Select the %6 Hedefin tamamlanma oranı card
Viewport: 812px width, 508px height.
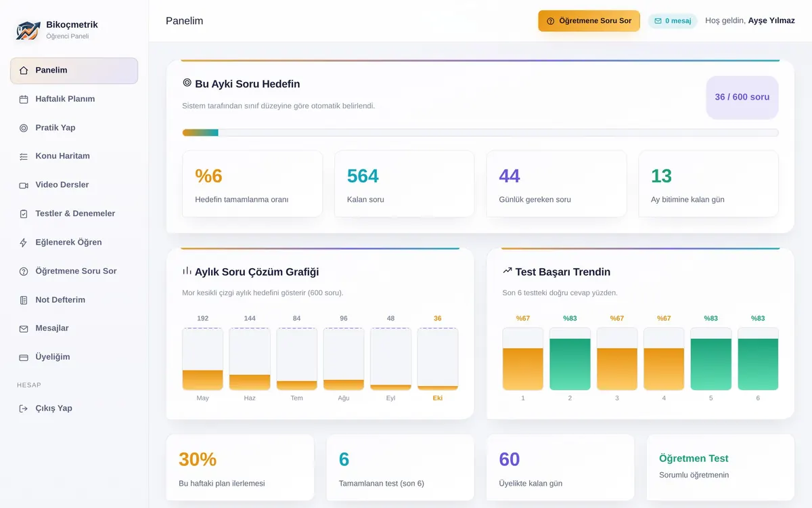click(252, 184)
